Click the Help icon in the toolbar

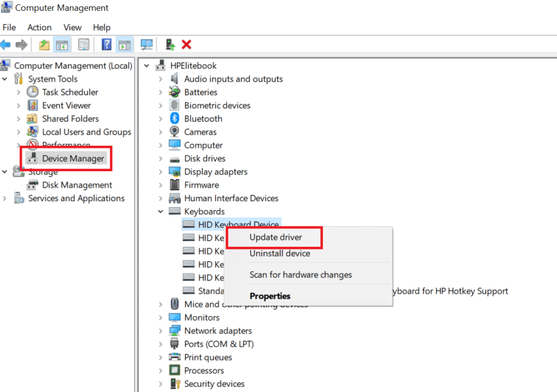[x=107, y=44]
